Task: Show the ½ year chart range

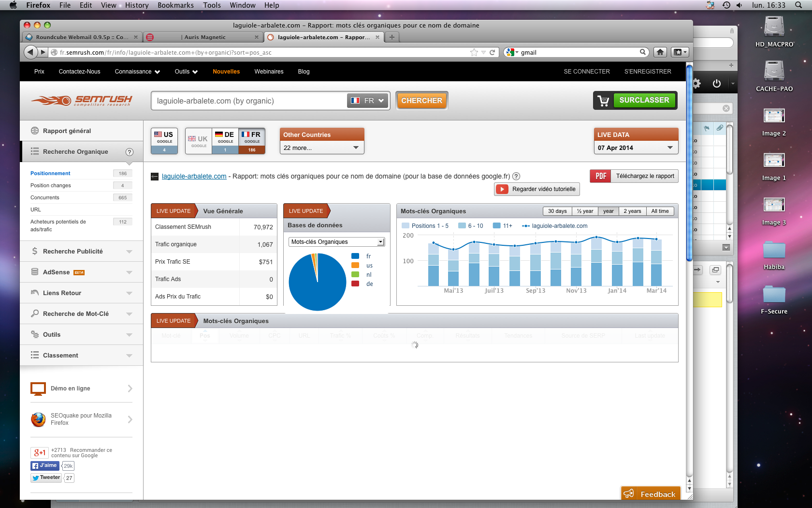Action: [585, 211]
